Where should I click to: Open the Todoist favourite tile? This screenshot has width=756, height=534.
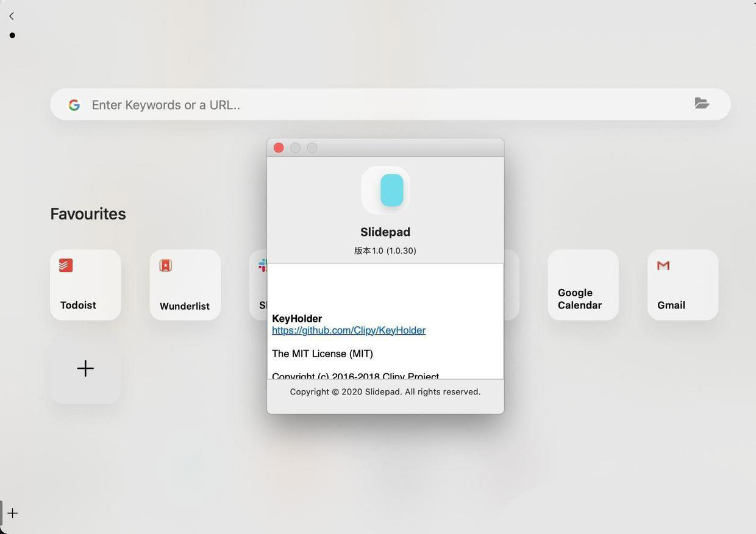[x=85, y=285]
